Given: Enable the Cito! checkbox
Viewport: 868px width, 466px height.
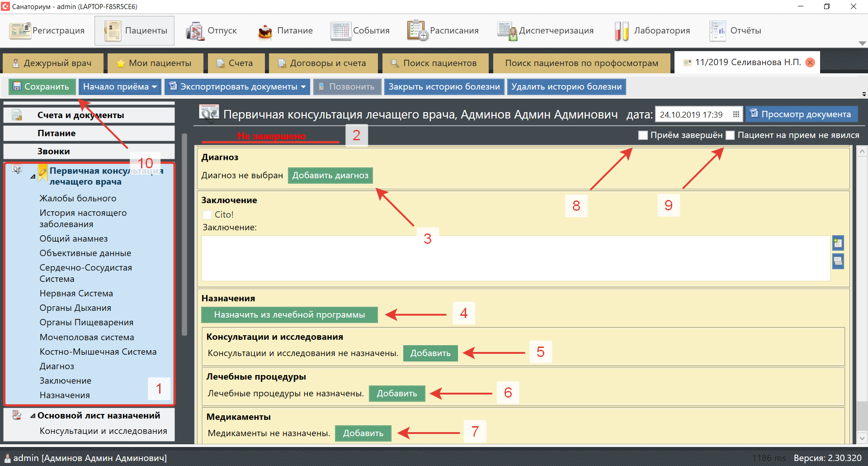Looking at the screenshot, I should [208, 215].
